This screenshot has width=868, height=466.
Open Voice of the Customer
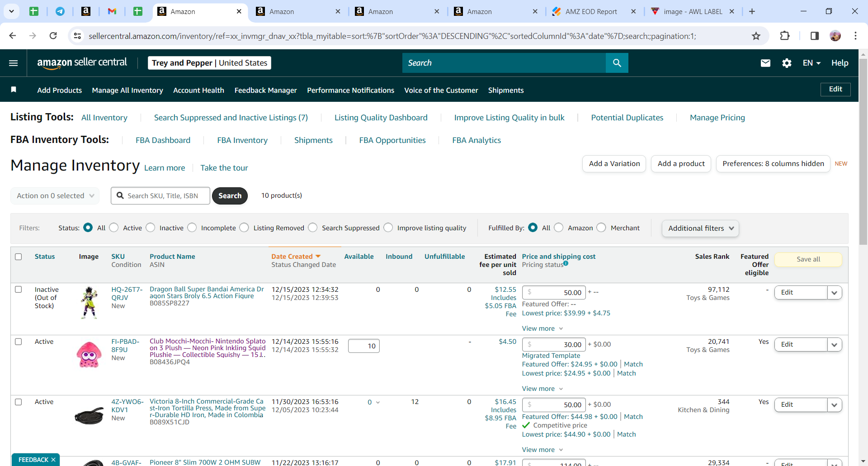coord(441,90)
